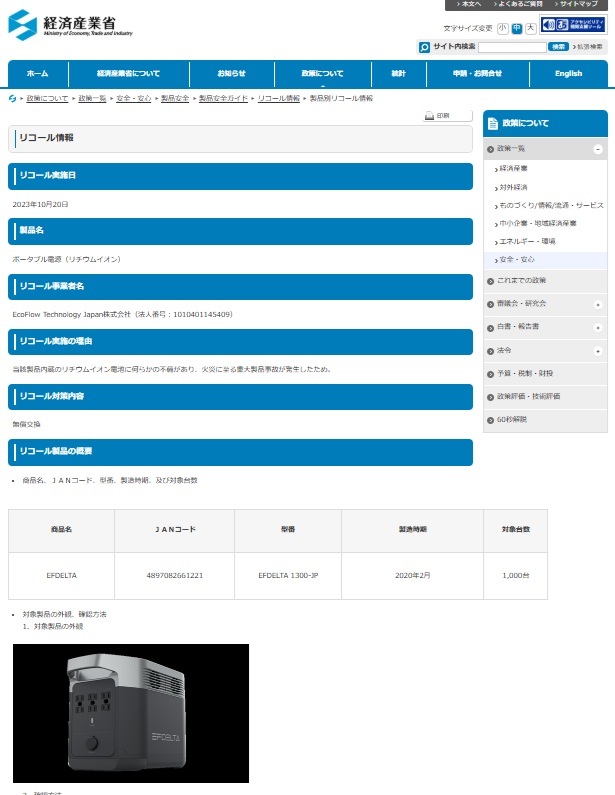615x795 pixels.
Task: Open the accessibility read-aloud tool banner
Action: (573, 25)
